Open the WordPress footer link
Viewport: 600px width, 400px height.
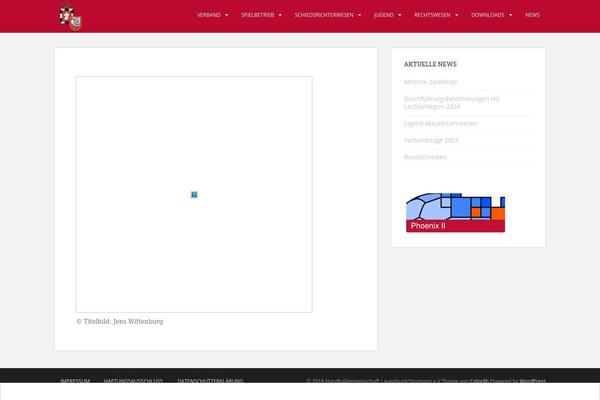point(533,381)
